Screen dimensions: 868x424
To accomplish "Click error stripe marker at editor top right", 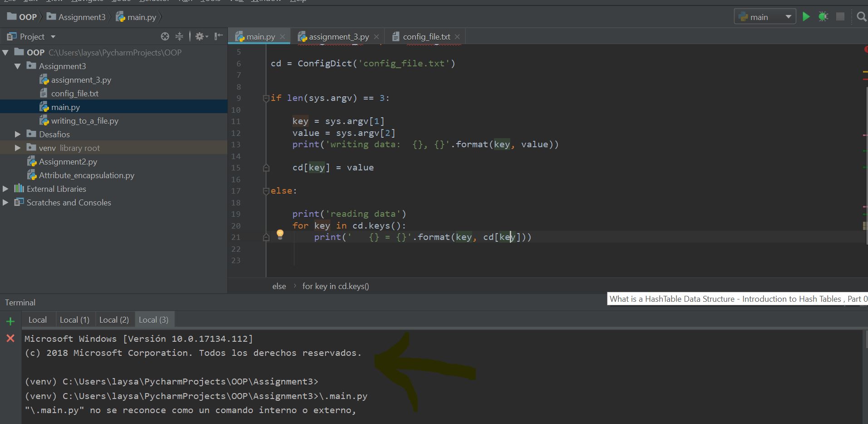I will pos(866,49).
